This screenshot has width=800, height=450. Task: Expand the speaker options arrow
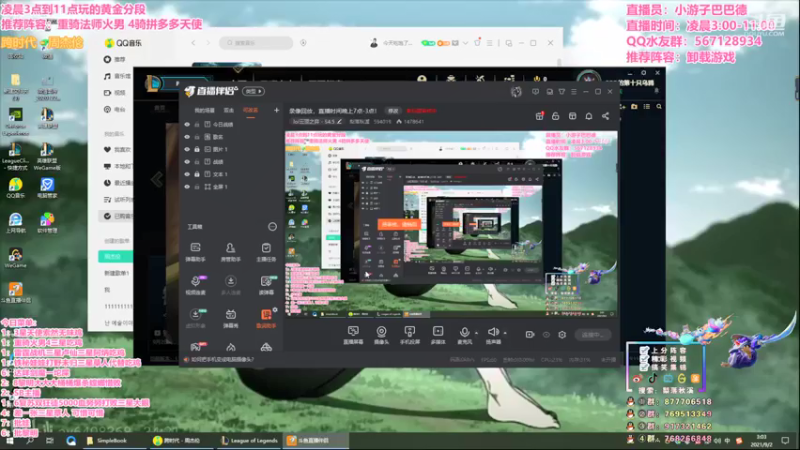point(505,333)
